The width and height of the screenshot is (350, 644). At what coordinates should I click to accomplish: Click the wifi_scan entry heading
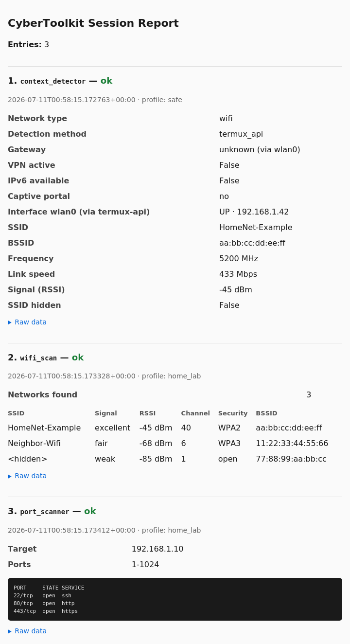point(46,358)
